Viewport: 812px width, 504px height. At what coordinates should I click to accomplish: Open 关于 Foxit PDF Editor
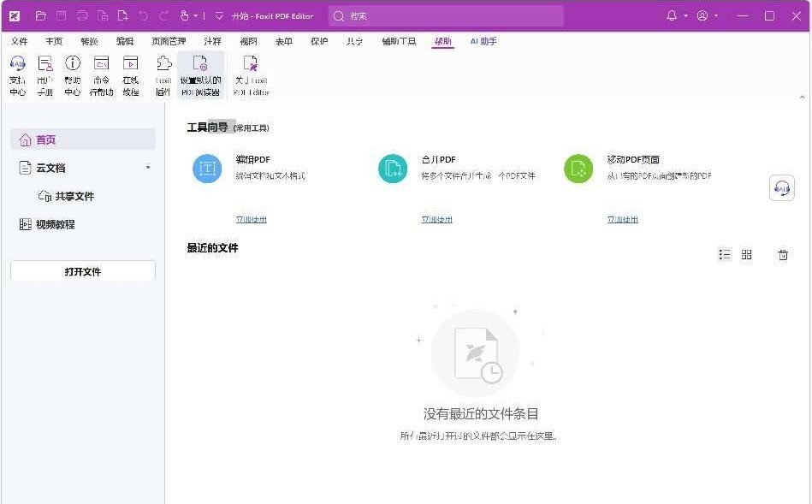coord(251,74)
